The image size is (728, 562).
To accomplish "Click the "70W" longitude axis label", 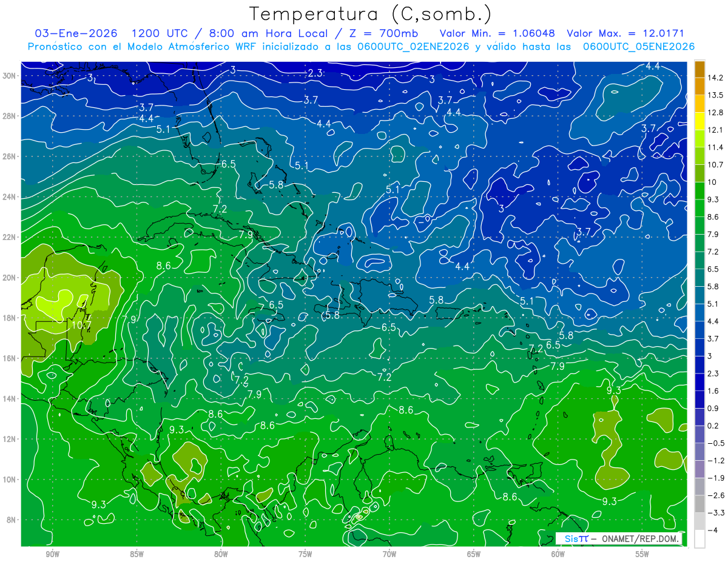I will coord(389,554).
